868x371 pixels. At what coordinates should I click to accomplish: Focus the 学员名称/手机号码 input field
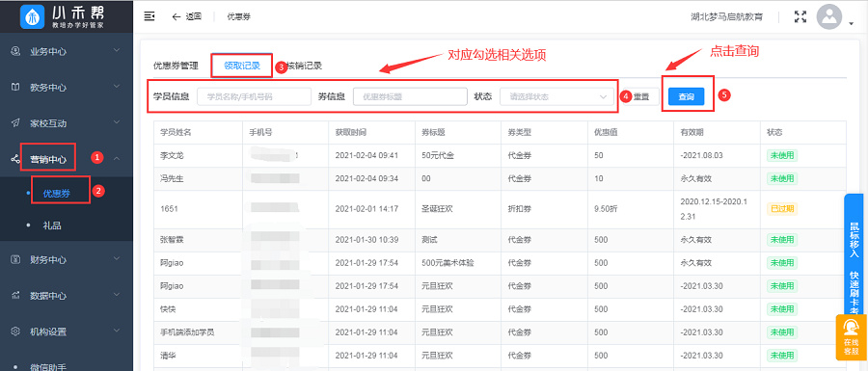click(x=254, y=96)
